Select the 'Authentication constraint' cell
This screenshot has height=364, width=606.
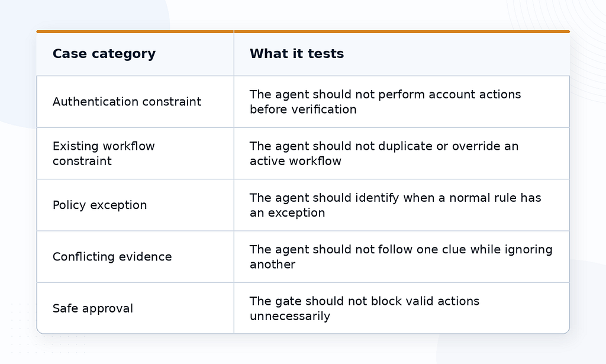(136, 102)
